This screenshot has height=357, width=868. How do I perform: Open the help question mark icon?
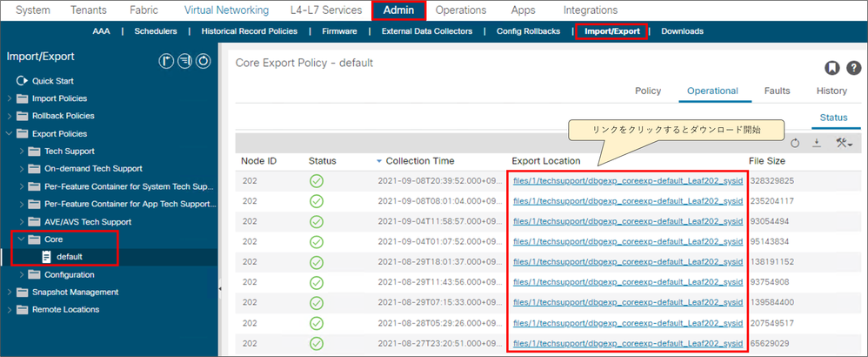[853, 68]
